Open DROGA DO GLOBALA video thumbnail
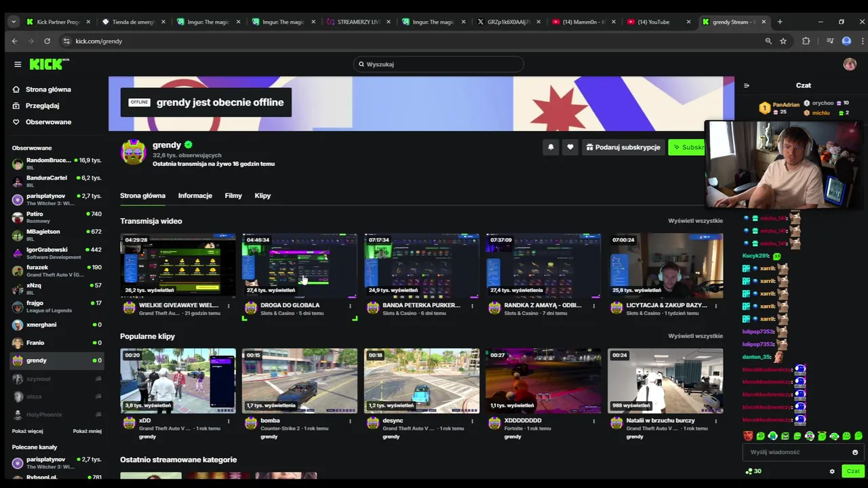This screenshot has width=868, height=488. (x=300, y=266)
